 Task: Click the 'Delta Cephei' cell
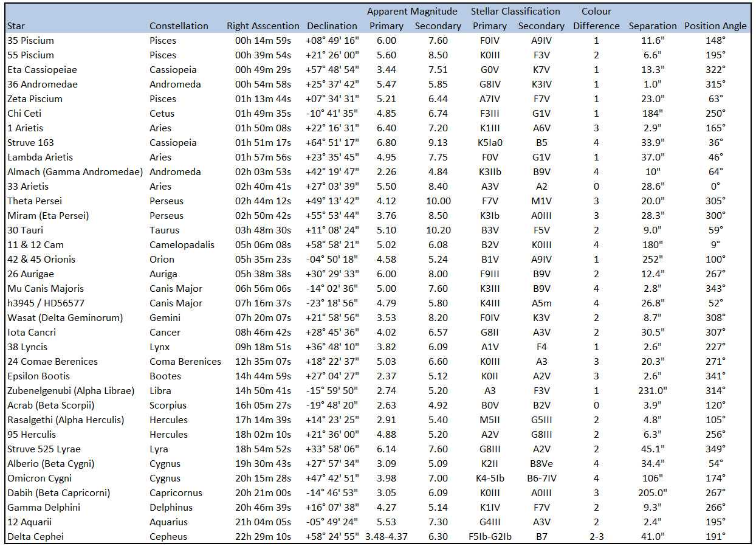point(35,537)
